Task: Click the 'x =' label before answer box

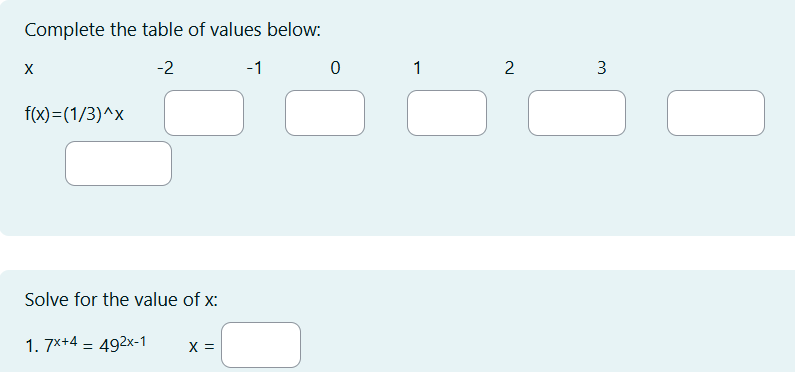Action: click(x=201, y=347)
